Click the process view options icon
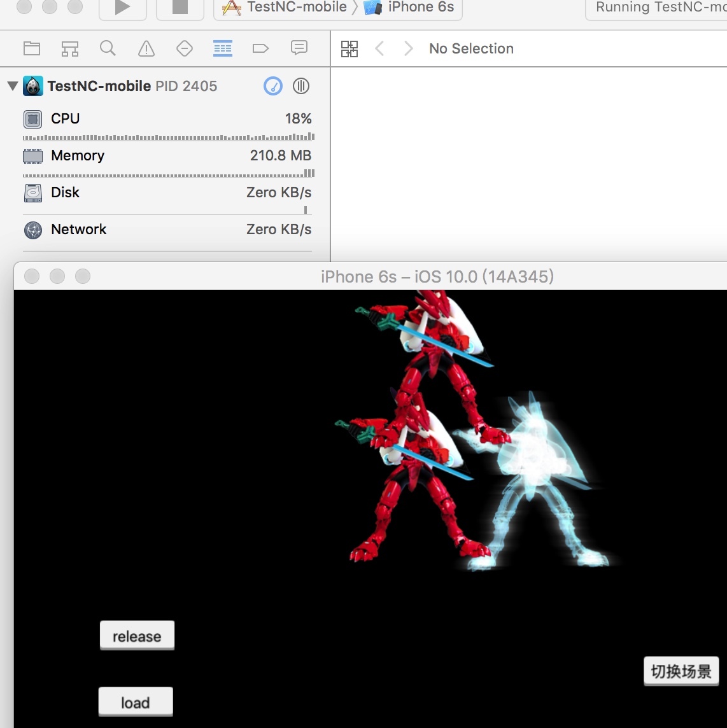This screenshot has width=727, height=728. pos(301,86)
